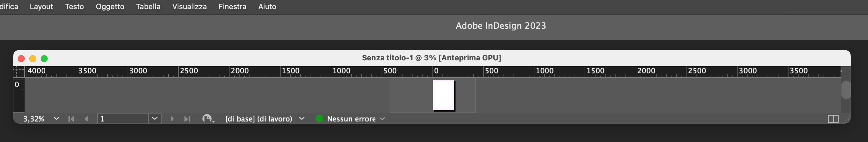Click the Oggetto menu item
This screenshot has height=142, width=868.
110,7
